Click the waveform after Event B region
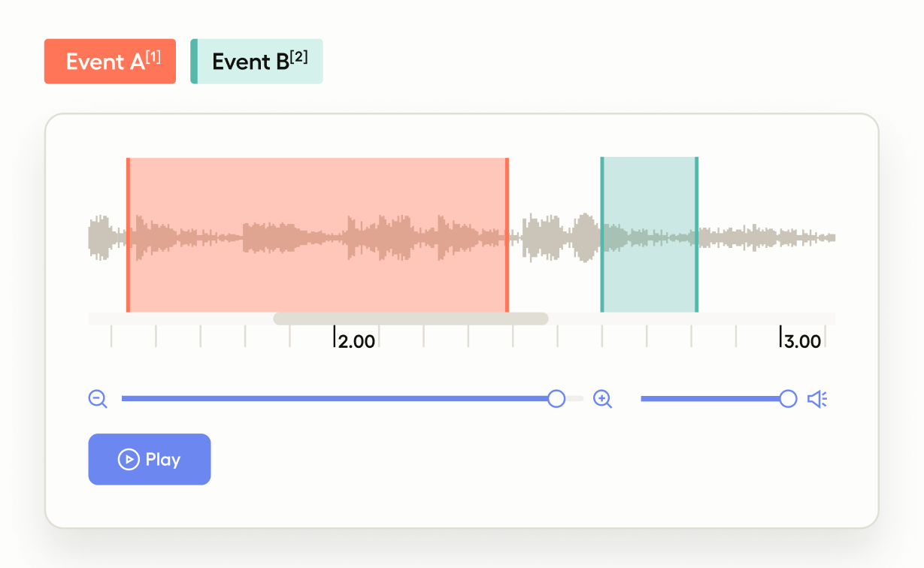Image resolution: width=924 pixels, height=568 pixels. (x=767, y=237)
